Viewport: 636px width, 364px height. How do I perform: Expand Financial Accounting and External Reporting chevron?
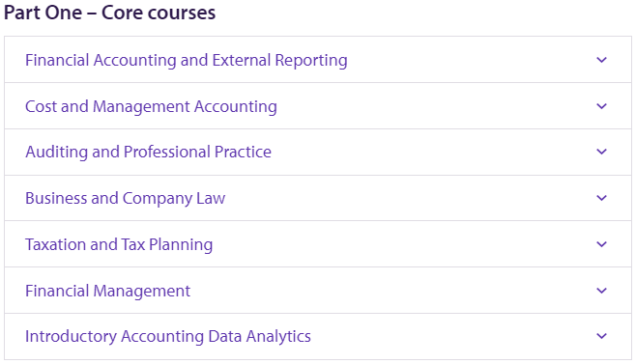[x=601, y=60]
